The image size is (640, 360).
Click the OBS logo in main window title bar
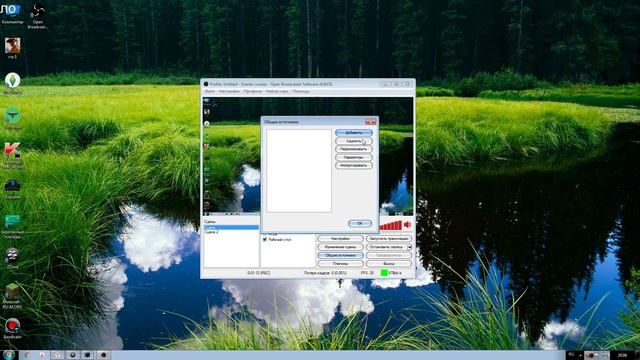click(x=206, y=84)
